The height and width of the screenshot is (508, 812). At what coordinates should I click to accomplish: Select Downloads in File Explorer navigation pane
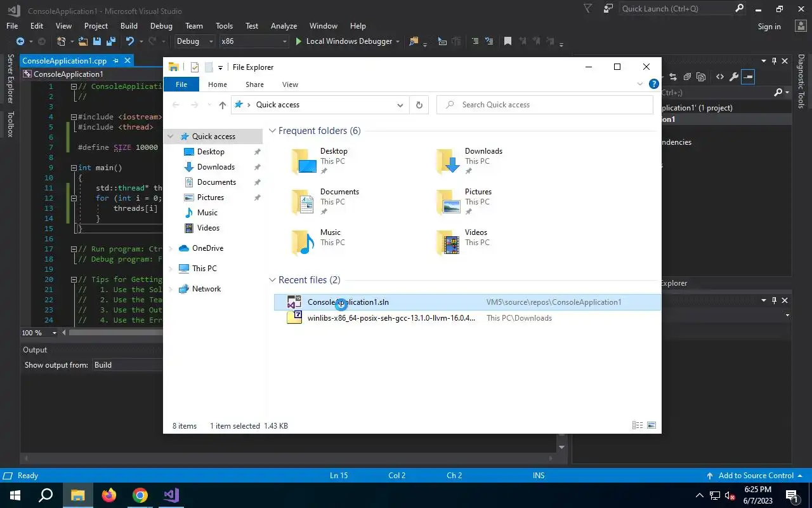click(x=216, y=167)
